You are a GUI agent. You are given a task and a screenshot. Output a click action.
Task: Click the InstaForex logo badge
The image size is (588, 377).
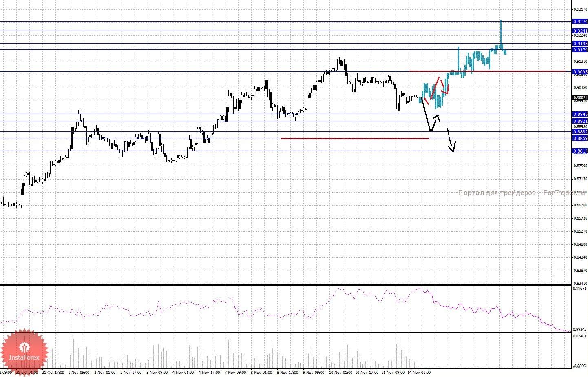[x=24, y=351]
